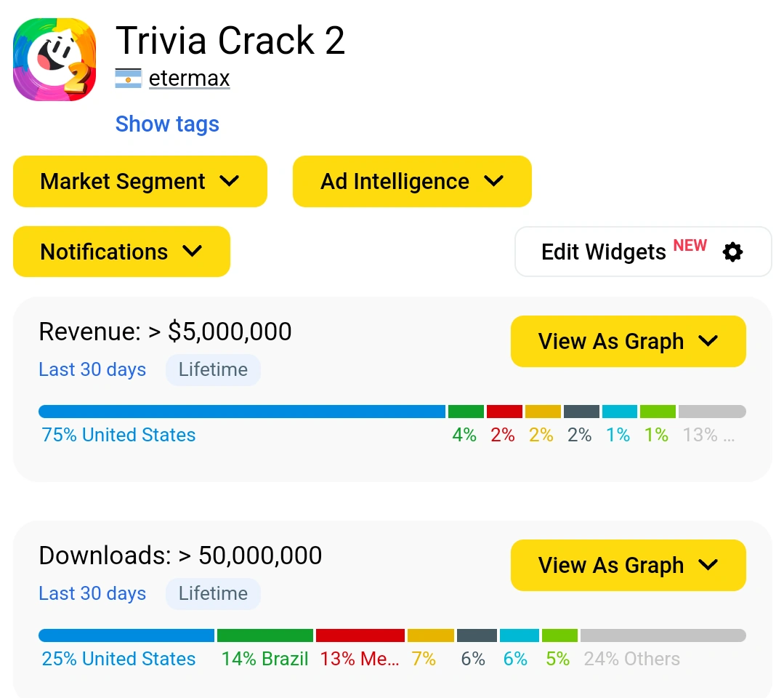Click the 75% United States label
Image resolution: width=784 pixels, height=698 pixels.
tap(118, 435)
